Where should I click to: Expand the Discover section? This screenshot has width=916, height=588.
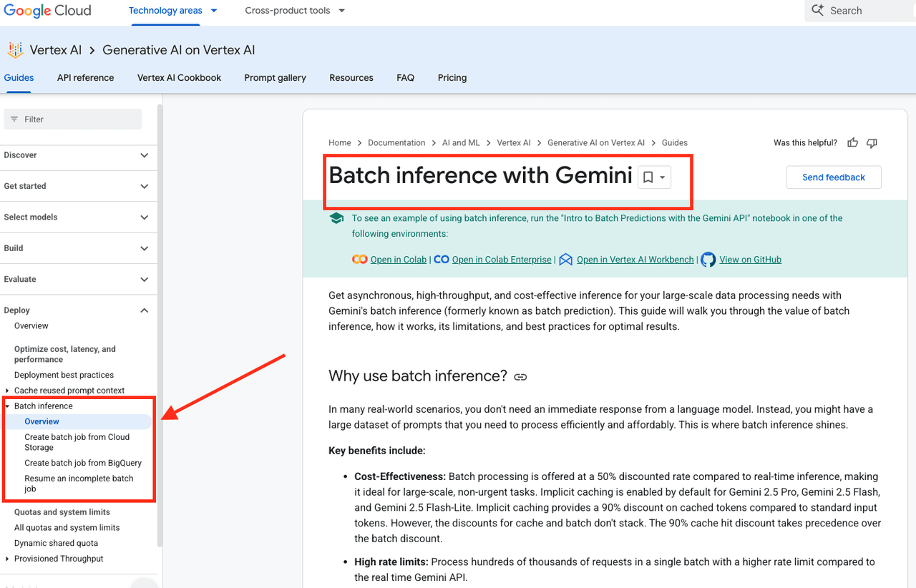(x=145, y=155)
